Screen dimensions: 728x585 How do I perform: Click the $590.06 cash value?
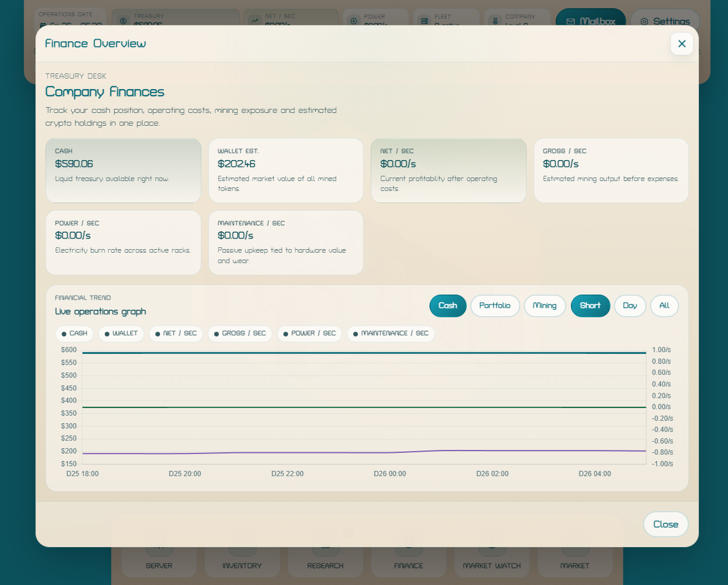click(74, 164)
